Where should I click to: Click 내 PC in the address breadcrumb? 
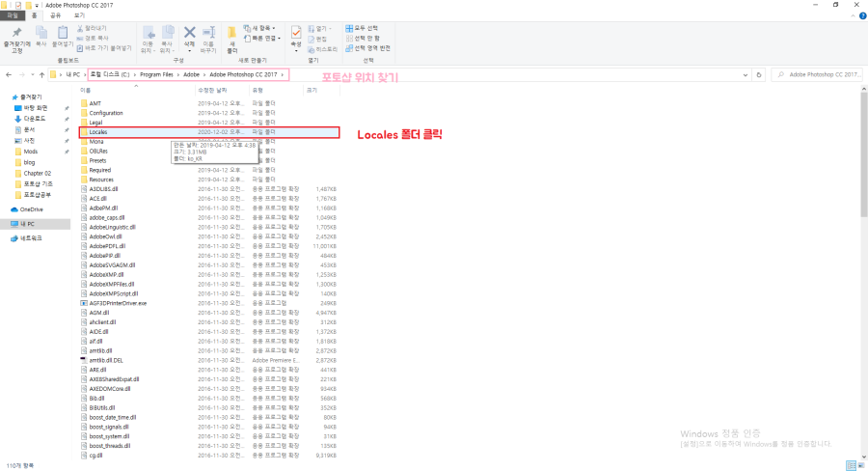click(x=73, y=74)
